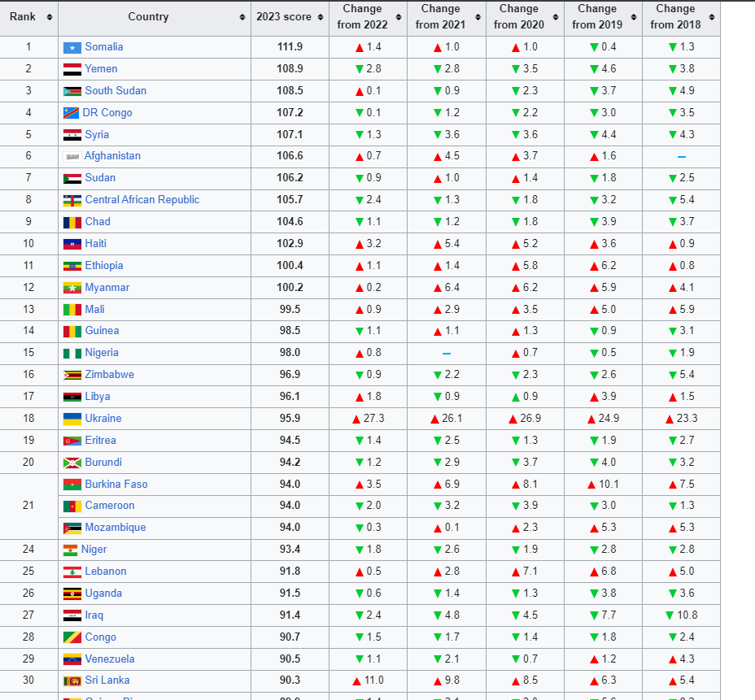Sort Change from 2020 column header

[556, 17]
